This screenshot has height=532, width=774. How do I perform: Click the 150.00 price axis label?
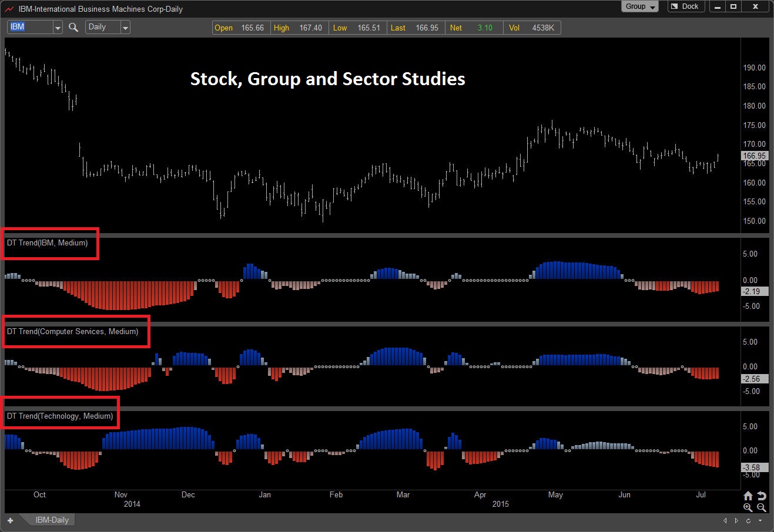click(x=755, y=221)
